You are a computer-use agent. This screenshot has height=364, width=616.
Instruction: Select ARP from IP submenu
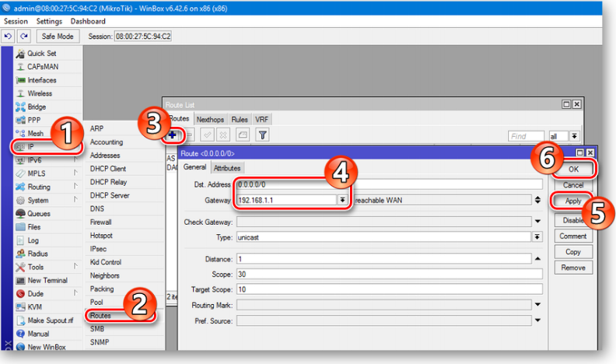click(125, 129)
